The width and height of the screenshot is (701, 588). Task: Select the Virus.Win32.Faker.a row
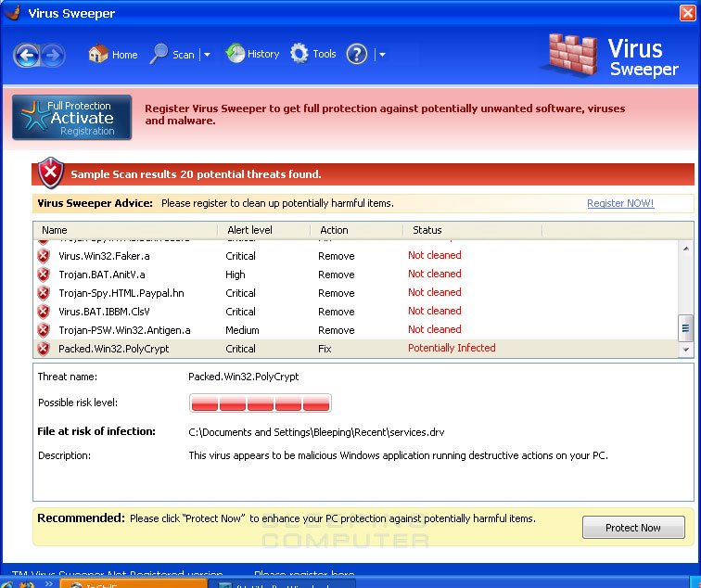356,256
